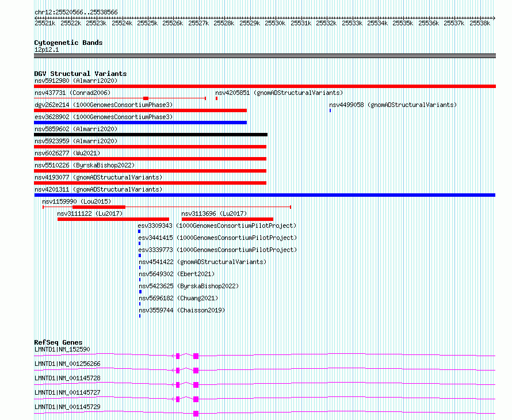Select the nsv6026277 (Wu2021) label

click(x=67, y=153)
